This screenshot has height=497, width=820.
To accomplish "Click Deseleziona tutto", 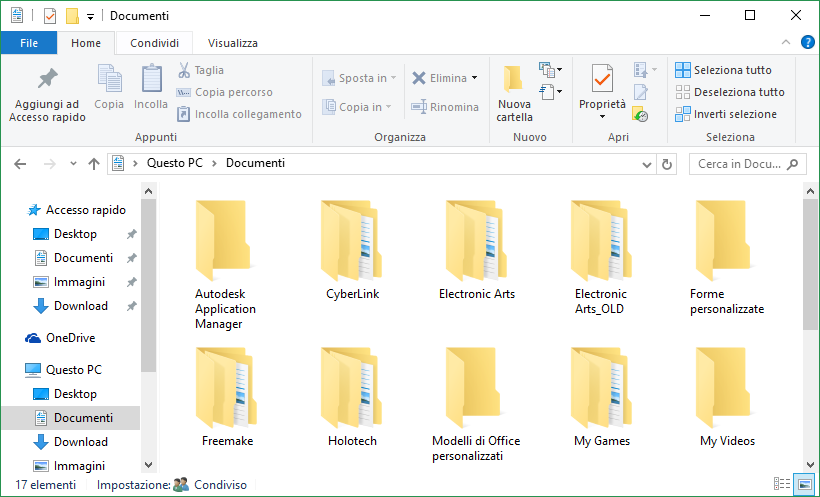I will coord(730,92).
